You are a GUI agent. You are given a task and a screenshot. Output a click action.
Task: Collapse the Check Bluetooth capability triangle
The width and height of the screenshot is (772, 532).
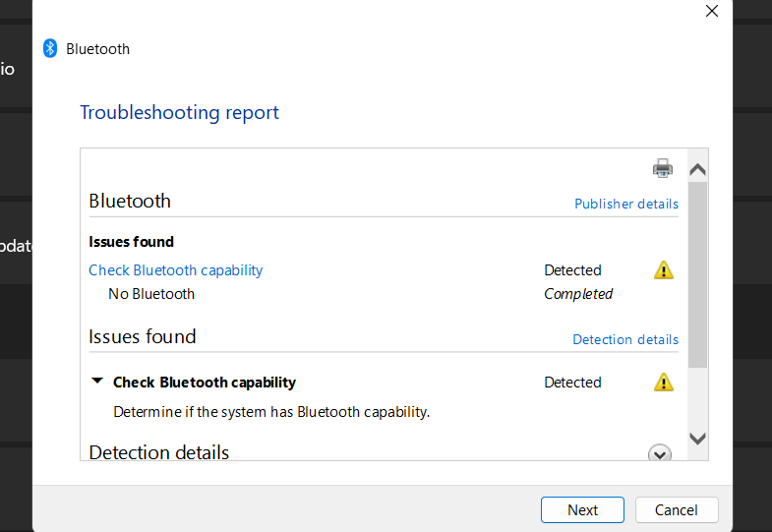(96, 382)
